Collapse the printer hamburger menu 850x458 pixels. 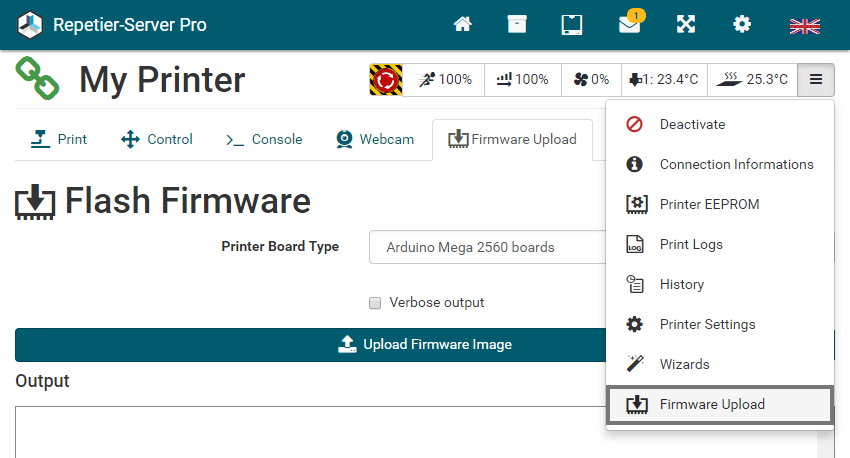(x=816, y=80)
